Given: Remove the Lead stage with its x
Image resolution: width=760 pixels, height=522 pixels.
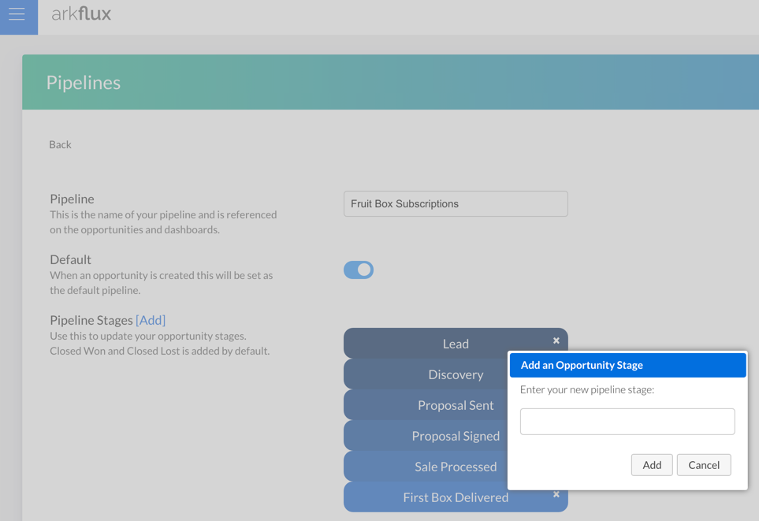Looking at the screenshot, I should coord(556,341).
